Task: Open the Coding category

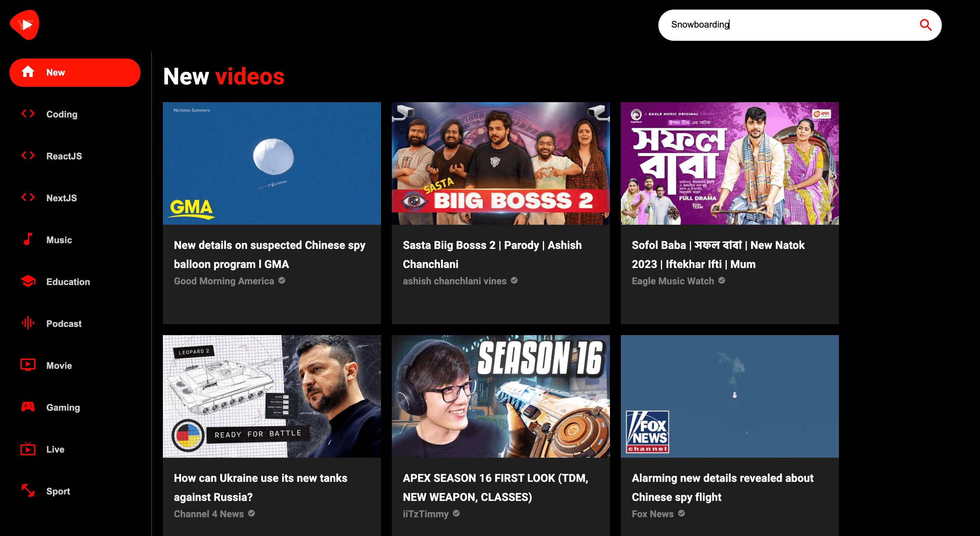Action: pos(75,114)
